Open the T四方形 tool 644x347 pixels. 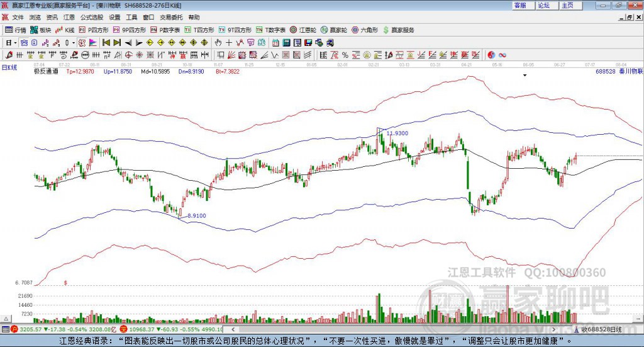(199, 30)
